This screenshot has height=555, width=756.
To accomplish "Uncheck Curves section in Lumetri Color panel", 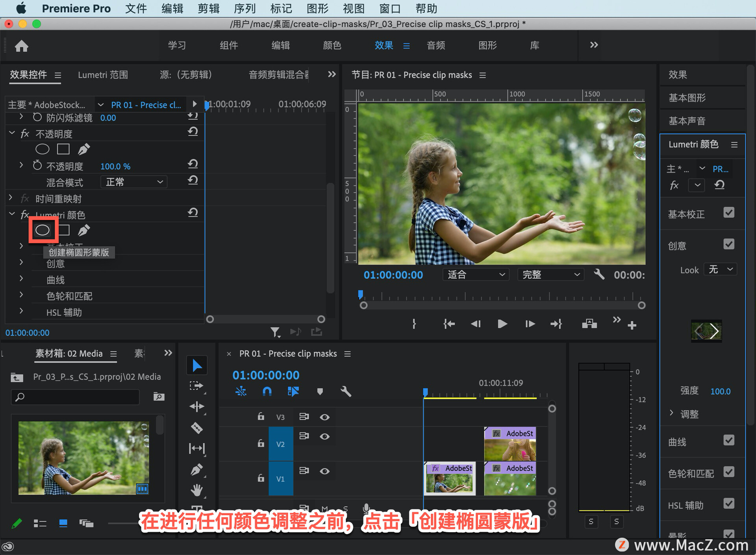I will (729, 440).
